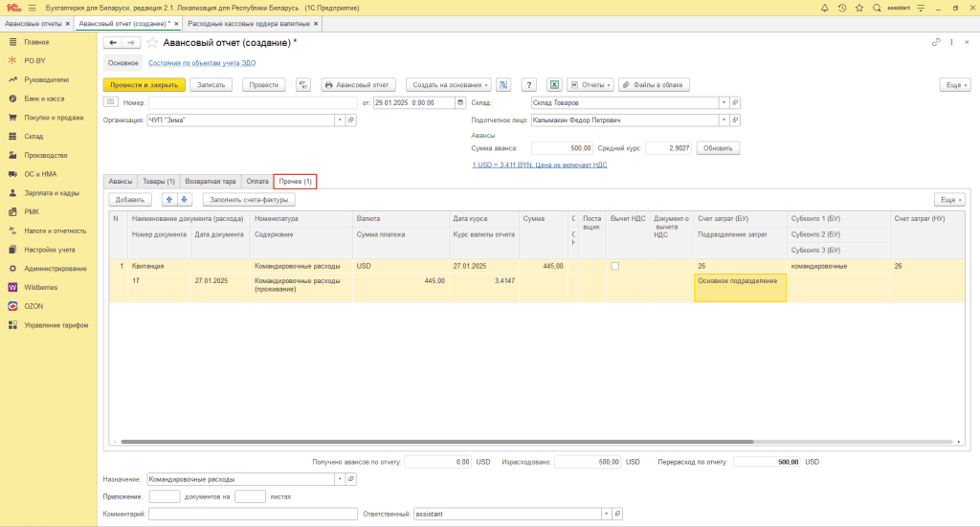Open the Отчеты dropdown menu
The height and width of the screenshot is (527, 980).
pyautogui.click(x=590, y=85)
